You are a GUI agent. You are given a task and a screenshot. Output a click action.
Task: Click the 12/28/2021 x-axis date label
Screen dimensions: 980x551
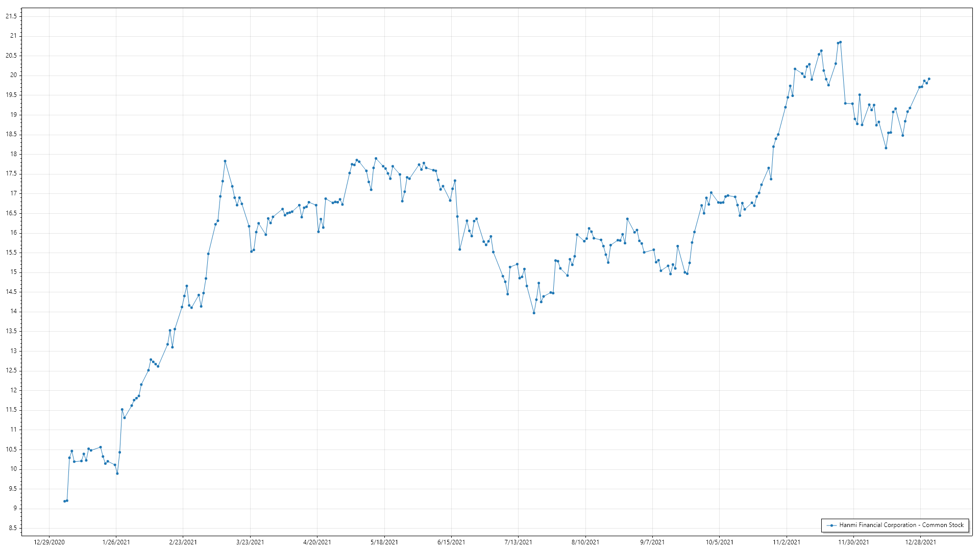(x=921, y=542)
